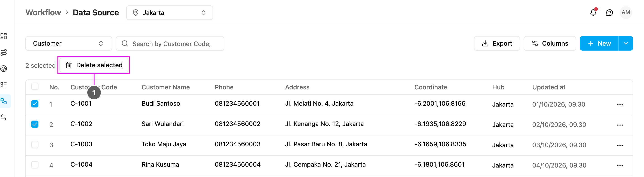644x177 pixels.
Task: Expand the New button dropdown arrow
Action: pyautogui.click(x=626, y=43)
